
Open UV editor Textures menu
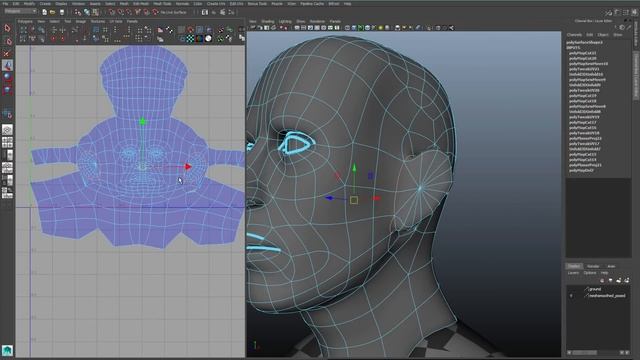tap(98, 21)
